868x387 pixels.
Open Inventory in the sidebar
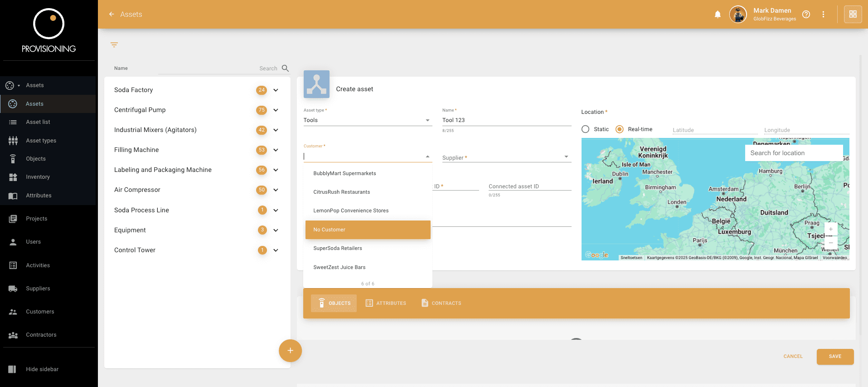coord(48,177)
